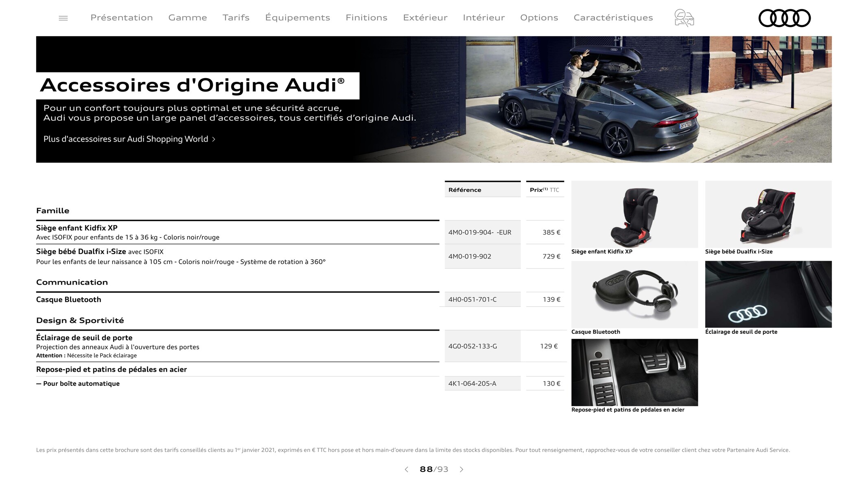The height and width of the screenshot is (488, 868).
Task: Open the Équipements section
Action: tap(297, 17)
